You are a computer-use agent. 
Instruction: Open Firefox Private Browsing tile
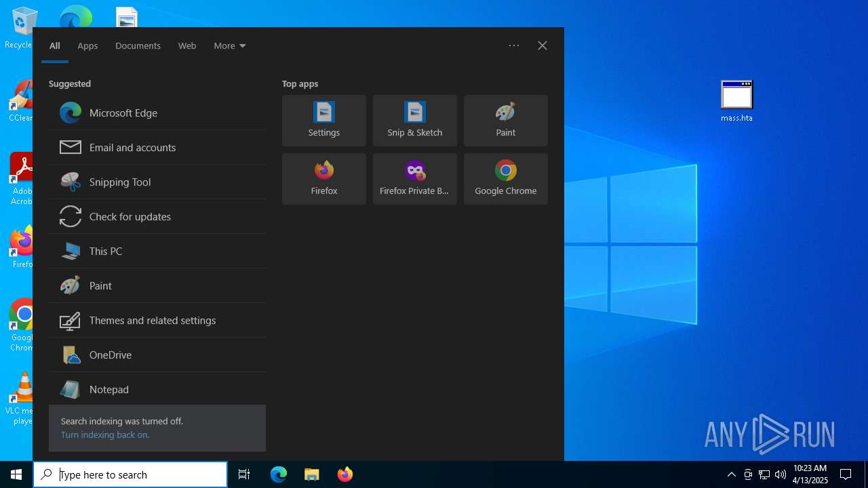[415, 179]
